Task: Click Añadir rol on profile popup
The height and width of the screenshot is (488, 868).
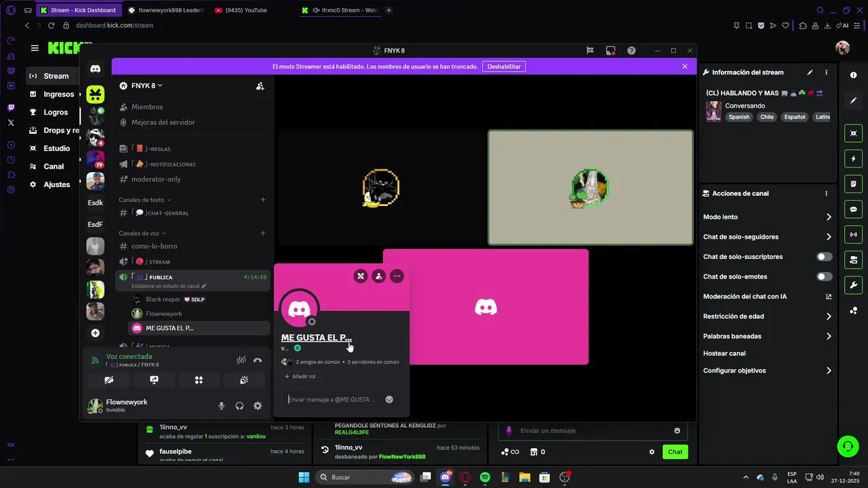Action: pyautogui.click(x=300, y=376)
